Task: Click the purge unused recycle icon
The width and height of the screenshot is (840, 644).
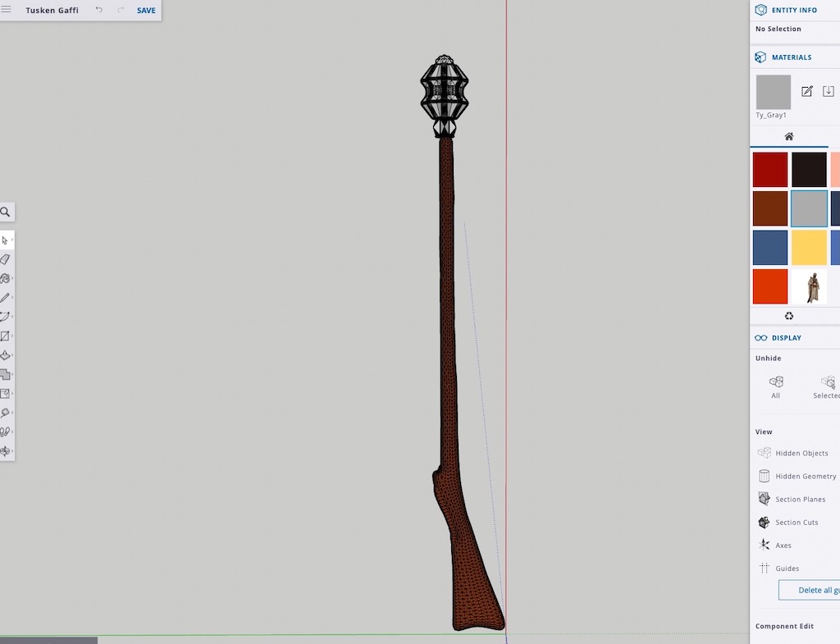Action: click(788, 316)
